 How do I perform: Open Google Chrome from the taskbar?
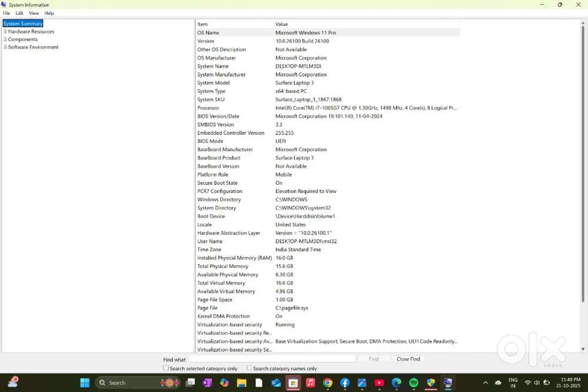328,383
